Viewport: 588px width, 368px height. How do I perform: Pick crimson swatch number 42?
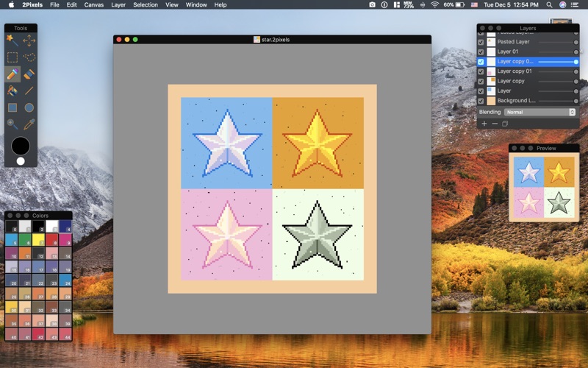[38, 334]
